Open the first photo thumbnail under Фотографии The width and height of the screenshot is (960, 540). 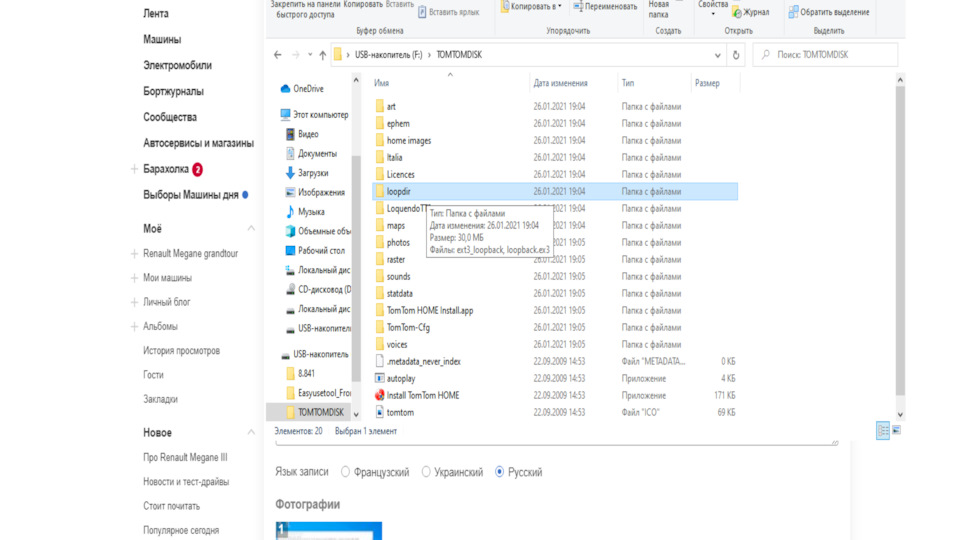point(329,531)
